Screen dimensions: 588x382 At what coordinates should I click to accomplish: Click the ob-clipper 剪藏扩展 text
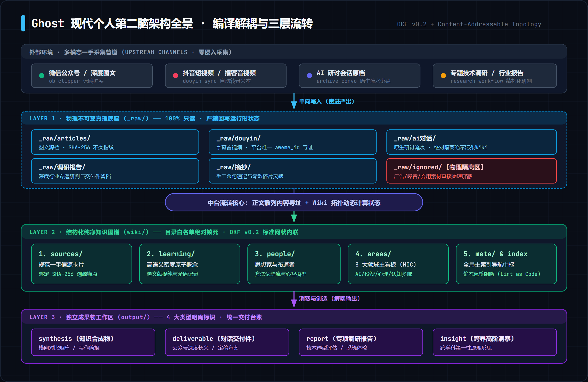76,81
